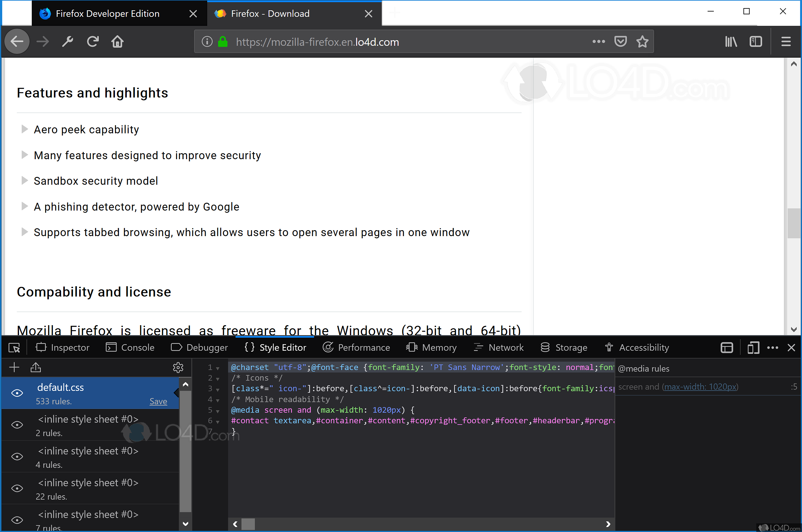
Task: Expand the 'Sandbox security model' triangle
Action: pos(24,181)
